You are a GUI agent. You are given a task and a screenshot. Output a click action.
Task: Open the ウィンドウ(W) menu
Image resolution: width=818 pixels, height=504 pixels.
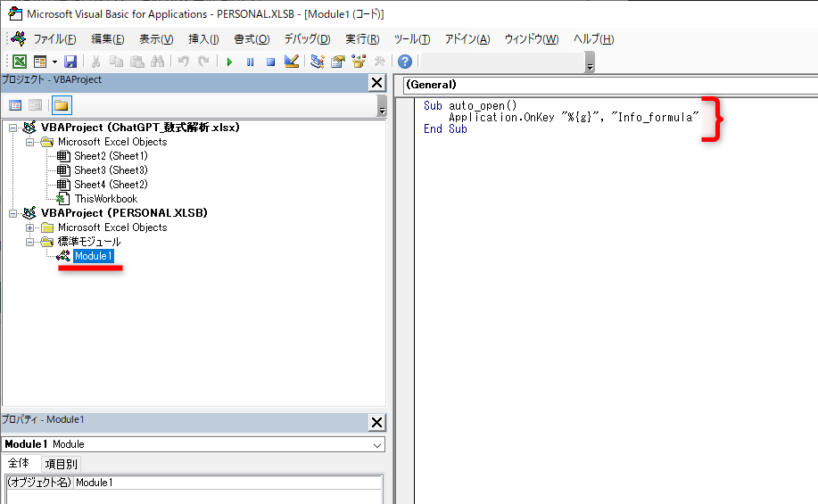tap(531, 39)
